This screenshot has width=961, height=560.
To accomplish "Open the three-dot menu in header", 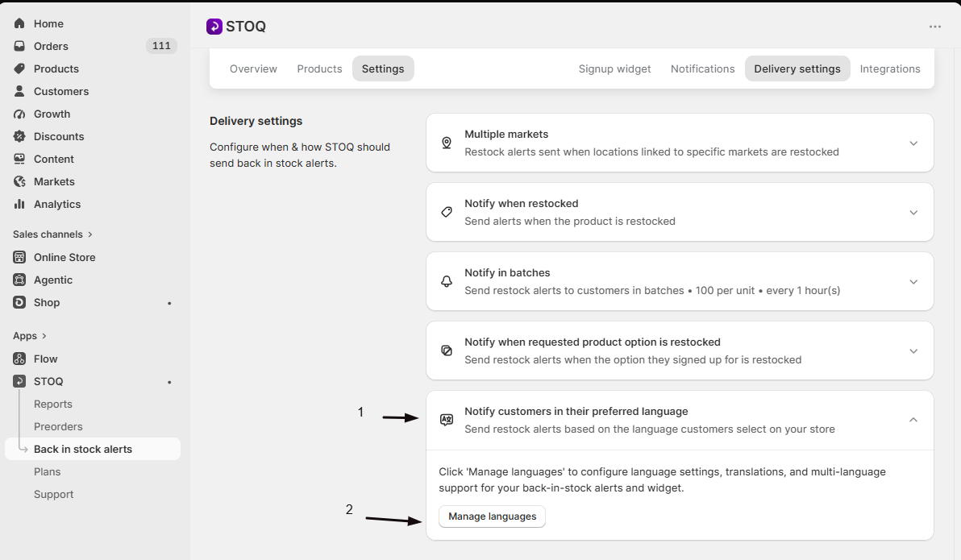I will tap(934, 27).
